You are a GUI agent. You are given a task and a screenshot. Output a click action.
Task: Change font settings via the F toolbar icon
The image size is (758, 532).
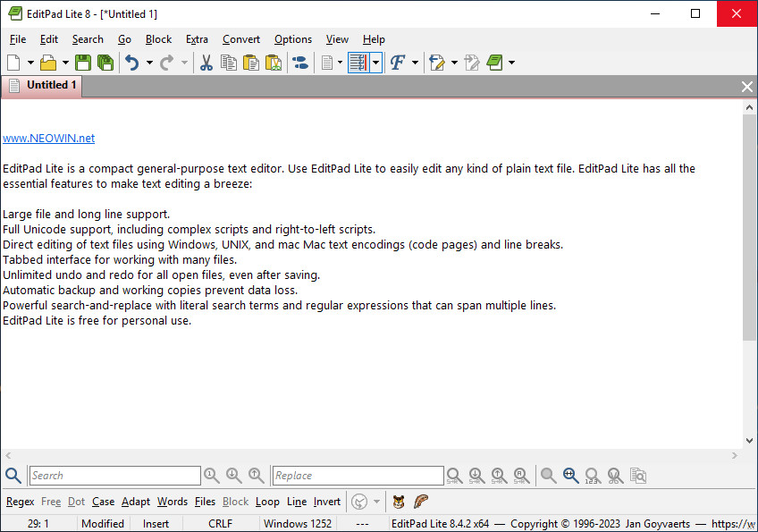[x=396, y=63]
